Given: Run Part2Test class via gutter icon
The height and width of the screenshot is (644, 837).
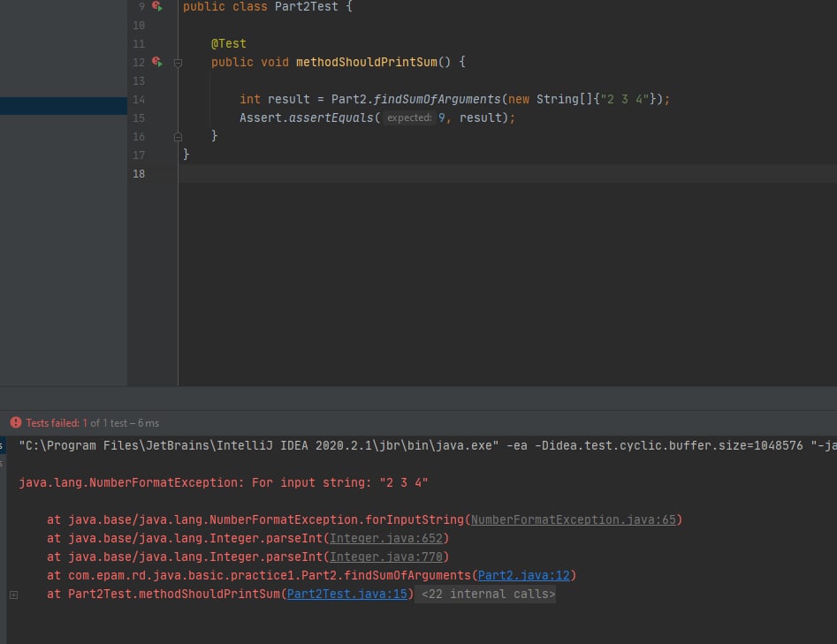Looking at the screenshot, I should [157, 6].
